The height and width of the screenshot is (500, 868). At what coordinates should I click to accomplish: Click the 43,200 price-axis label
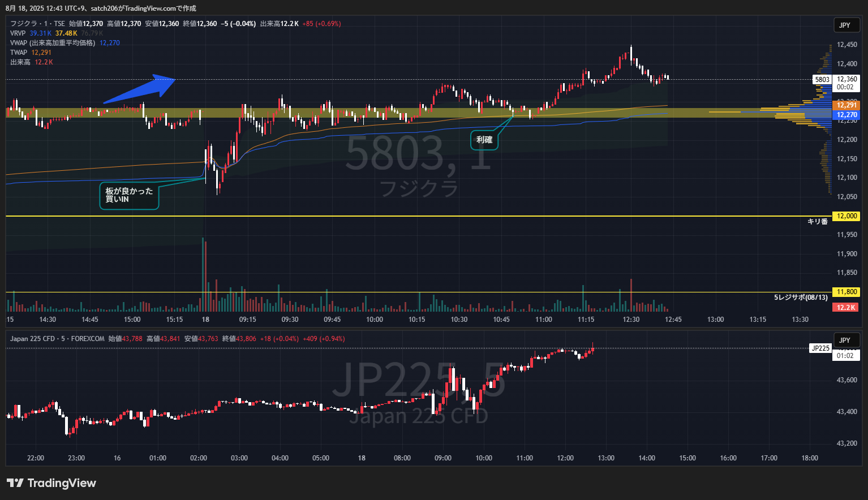tap(846, 443)
